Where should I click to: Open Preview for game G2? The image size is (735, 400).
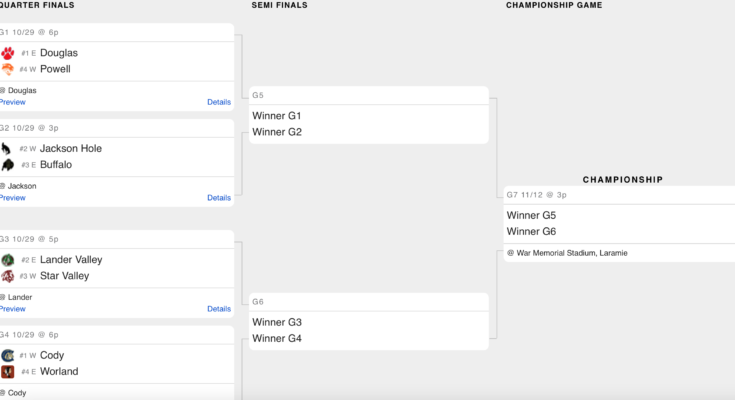point(12,198)
